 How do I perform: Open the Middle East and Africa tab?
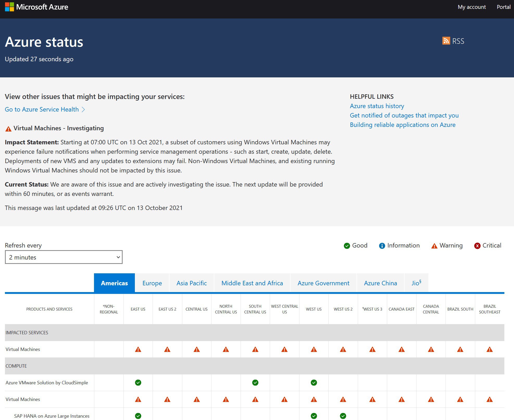pos(252,283)
